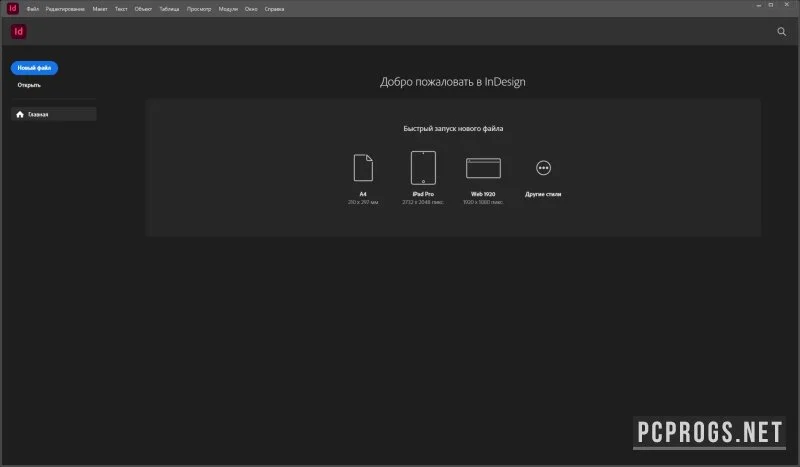Select the Web 1920 preset icon
The width and height of the screenshot is (800, 467).
pyautogui.click(x=483, y=168)
